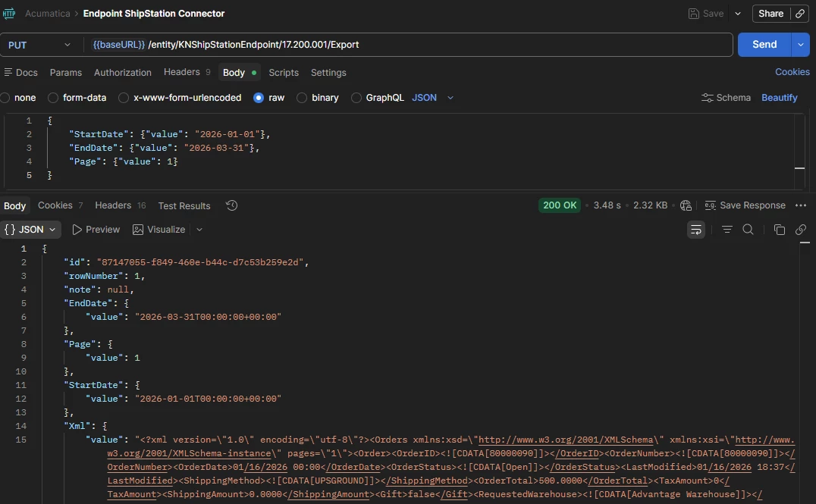The height and width of the screenshot is (504, 816).
Task: Select the binary body type
Action: pos(301,98)
